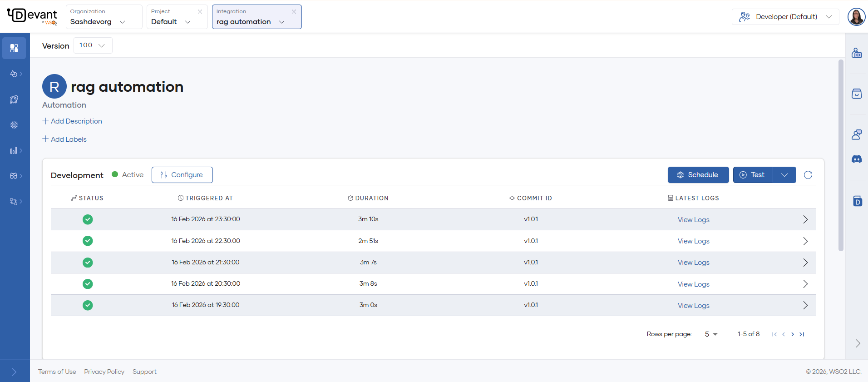This screenshot has height=382, width=868.
Task: Click the Schedule button
Action: click(x=698, y=175)
